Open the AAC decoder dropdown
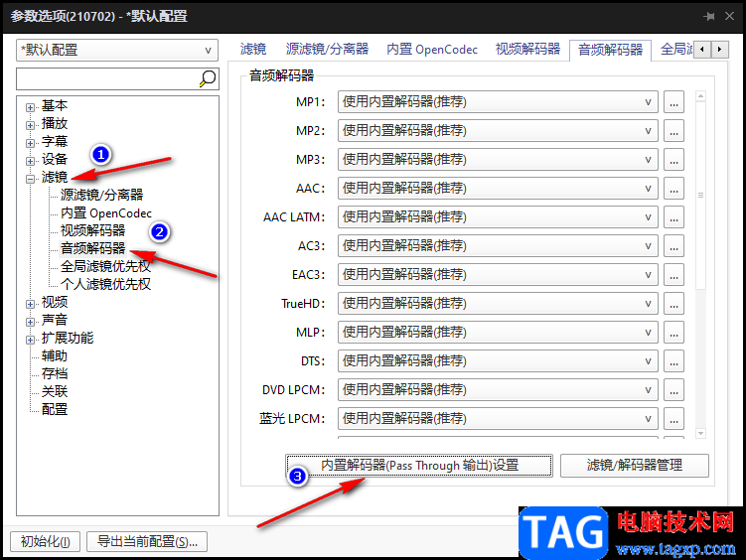Viewport: 746px width, 560px height. coord(498,189)
